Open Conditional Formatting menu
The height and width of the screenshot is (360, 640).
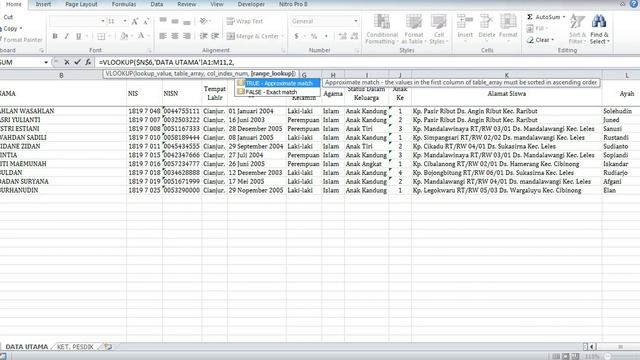[x=382, y=29]
